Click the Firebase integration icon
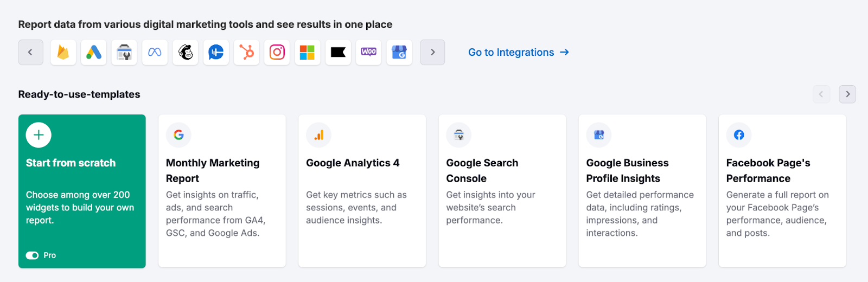 (63, 53)
